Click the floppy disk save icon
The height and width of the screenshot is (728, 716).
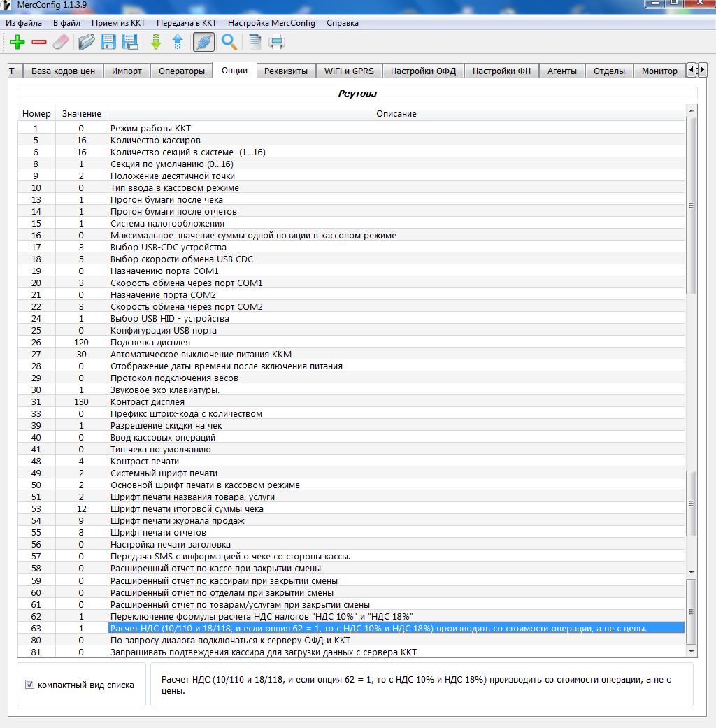click(108, 42)
